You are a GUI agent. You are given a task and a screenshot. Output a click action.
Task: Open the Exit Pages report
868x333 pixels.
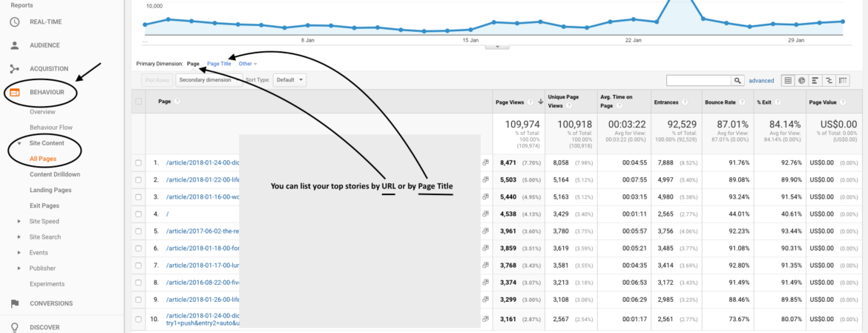tap(45, 205)
